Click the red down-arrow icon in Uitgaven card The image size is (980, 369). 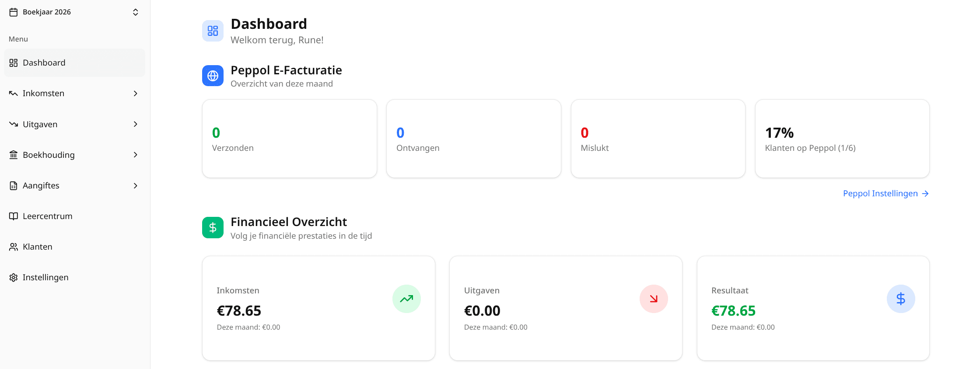tap(654, 299)
